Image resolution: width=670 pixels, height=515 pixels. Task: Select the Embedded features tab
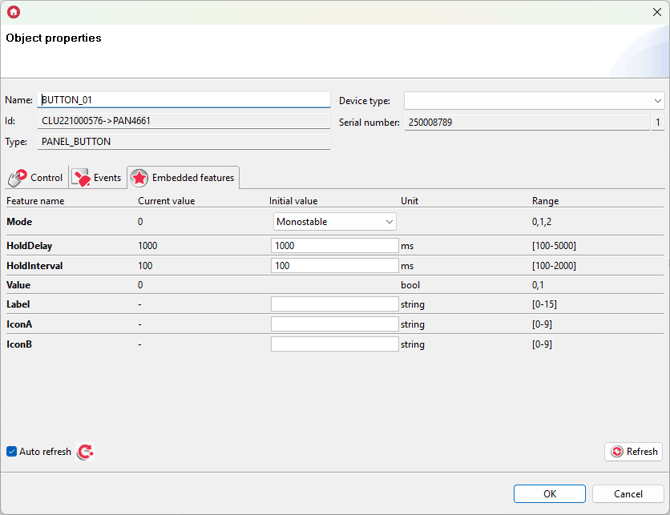click(192, 178)
